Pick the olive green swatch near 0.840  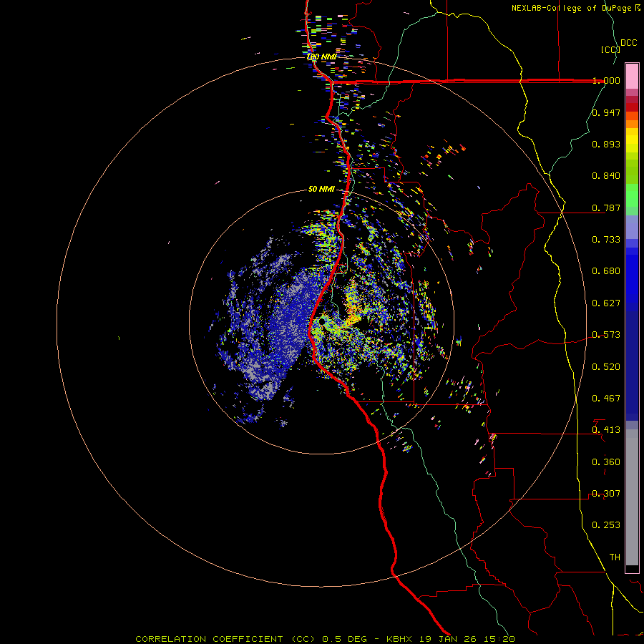coord(632,172)
